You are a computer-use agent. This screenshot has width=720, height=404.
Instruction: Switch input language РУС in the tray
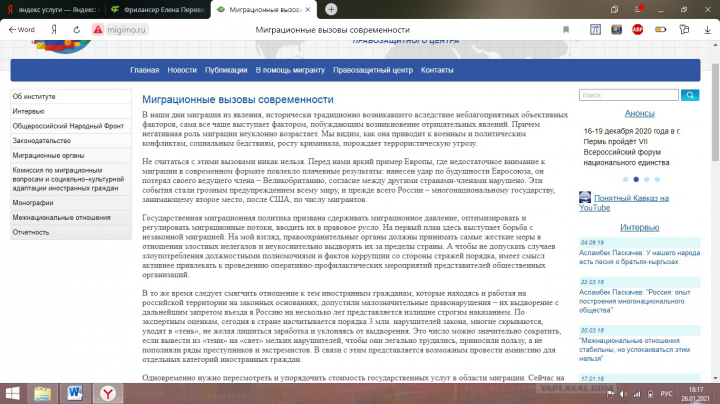(666, 394)
